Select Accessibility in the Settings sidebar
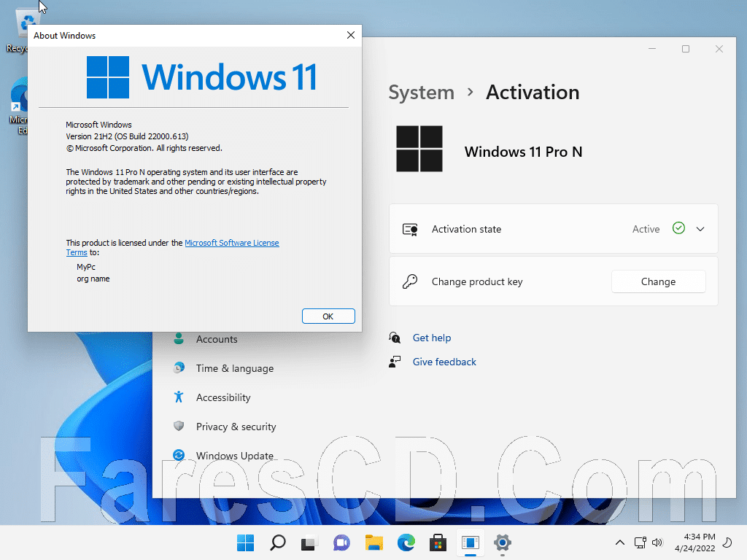The height and width of the screenshot is (560, 747). pyautogui.click(x=223, y=397)
